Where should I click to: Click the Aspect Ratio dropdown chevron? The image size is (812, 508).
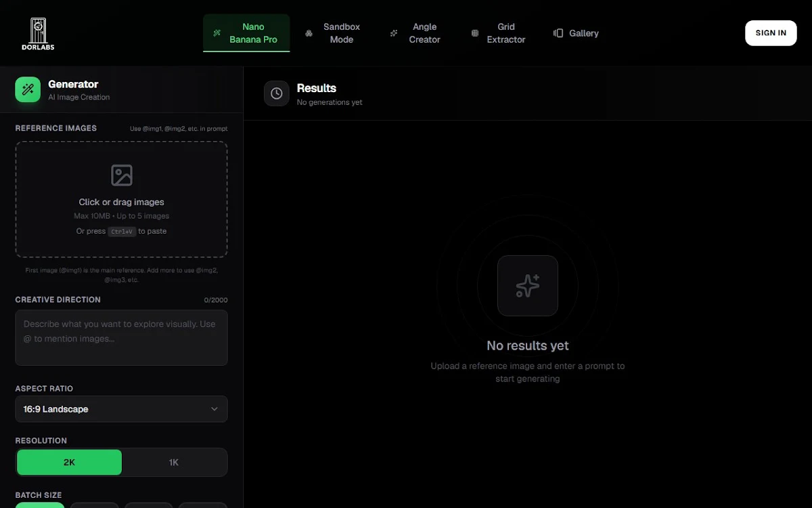(215, 409)
